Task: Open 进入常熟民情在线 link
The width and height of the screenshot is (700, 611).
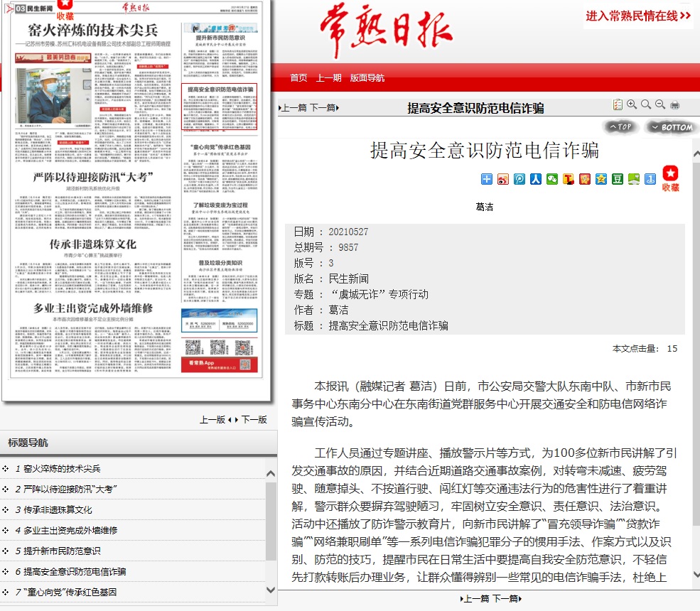Action: [638, 16]
